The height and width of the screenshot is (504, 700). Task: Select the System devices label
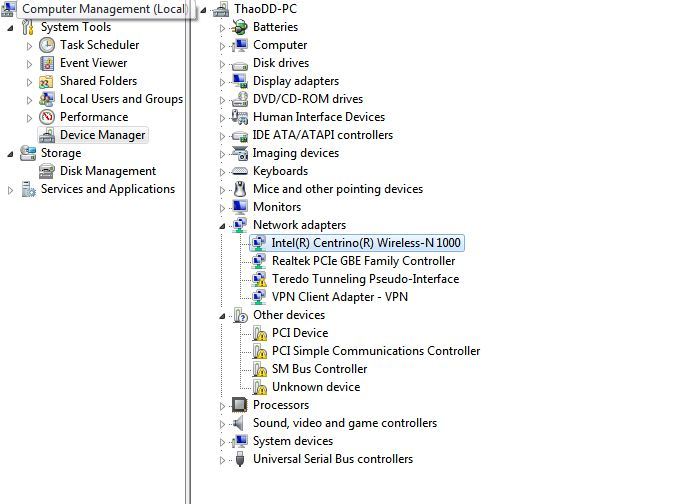pyautogui.click(x=293, y=441)
